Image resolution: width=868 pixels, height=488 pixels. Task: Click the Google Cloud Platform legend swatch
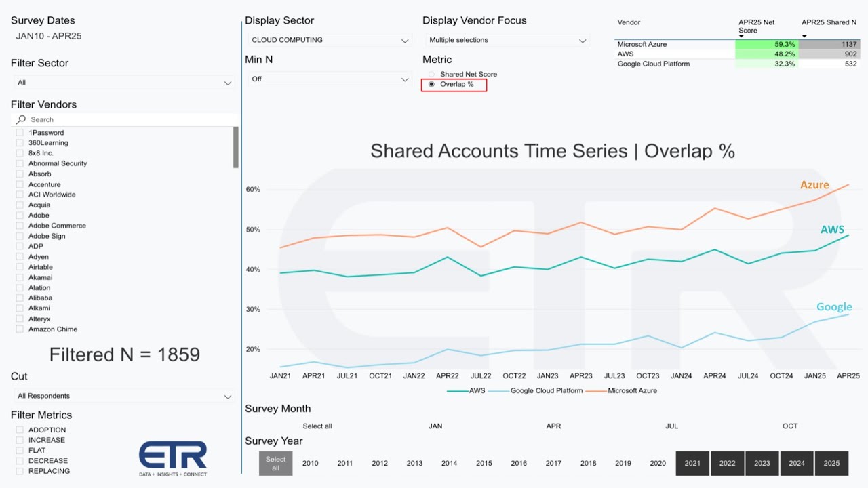498,391
